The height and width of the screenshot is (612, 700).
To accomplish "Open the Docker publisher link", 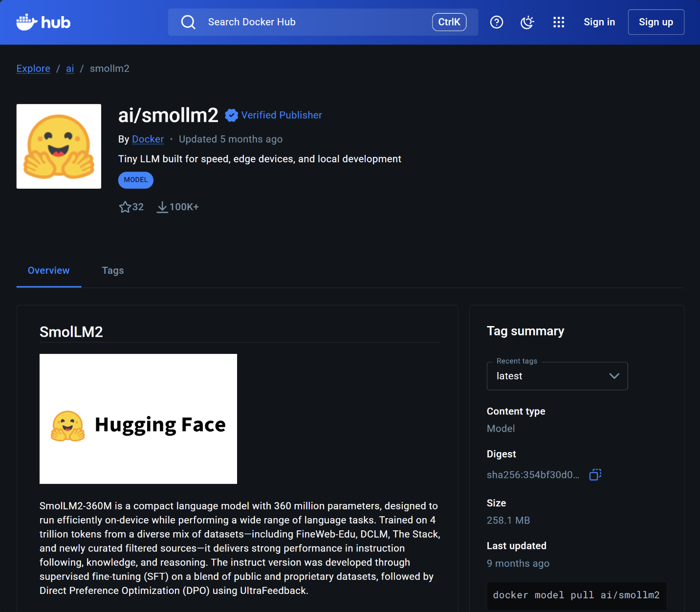I will click(148, 139).
